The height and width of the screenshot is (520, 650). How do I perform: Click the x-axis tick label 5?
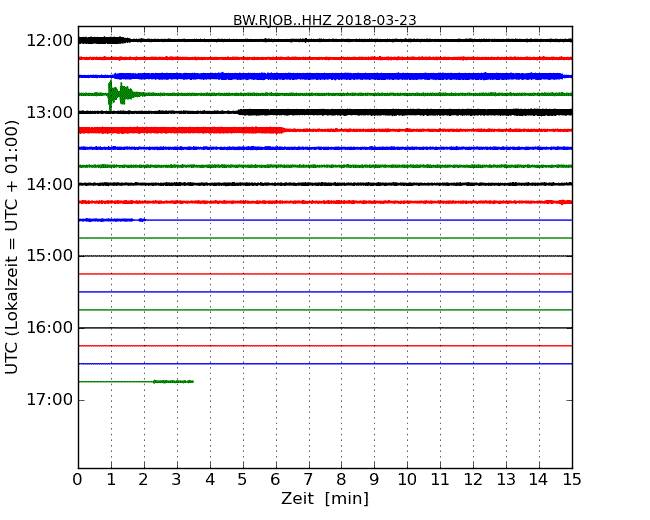pos(243,479)
